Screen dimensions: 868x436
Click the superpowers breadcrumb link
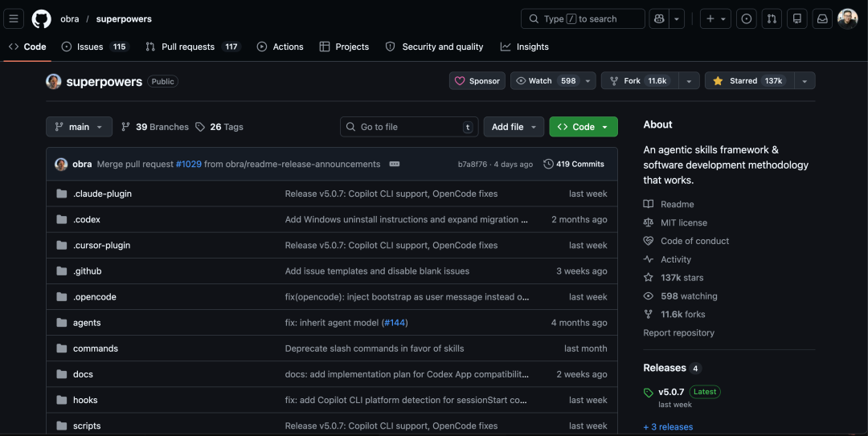click(x=124, y=18)
